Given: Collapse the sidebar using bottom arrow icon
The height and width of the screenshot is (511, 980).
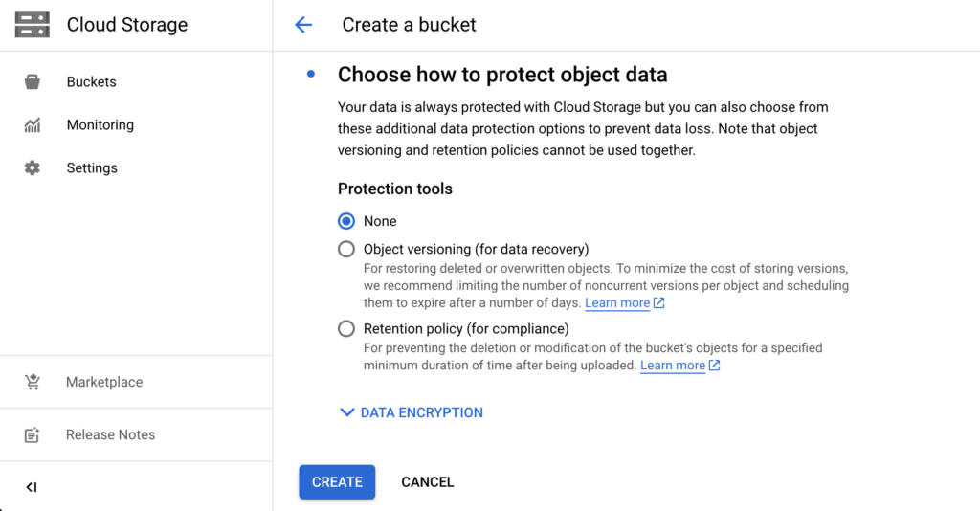Looking at the screenshot, I should point(32,487).
